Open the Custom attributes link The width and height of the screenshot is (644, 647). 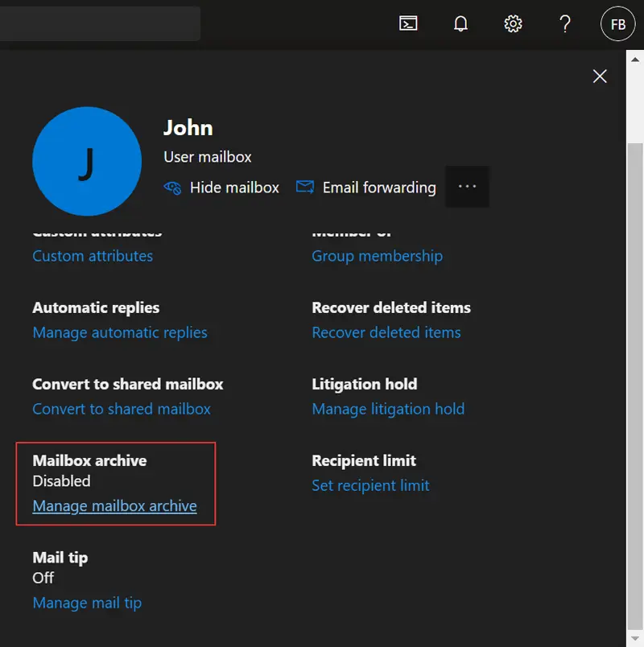(93, 256)
